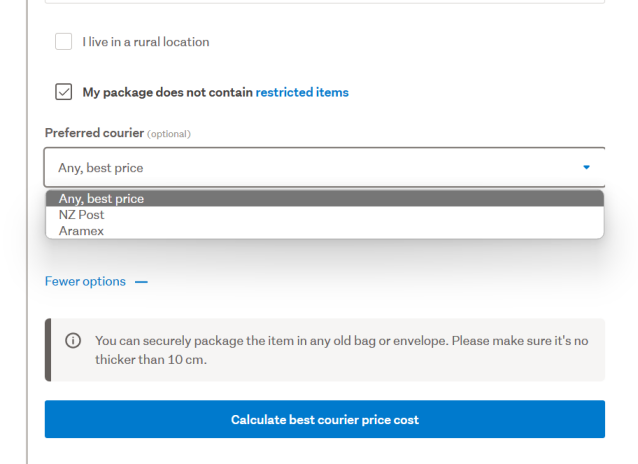The width and height of the screenshot is (638, 464).
Task: Click the packaging advice message text
Action: (340, 350)
